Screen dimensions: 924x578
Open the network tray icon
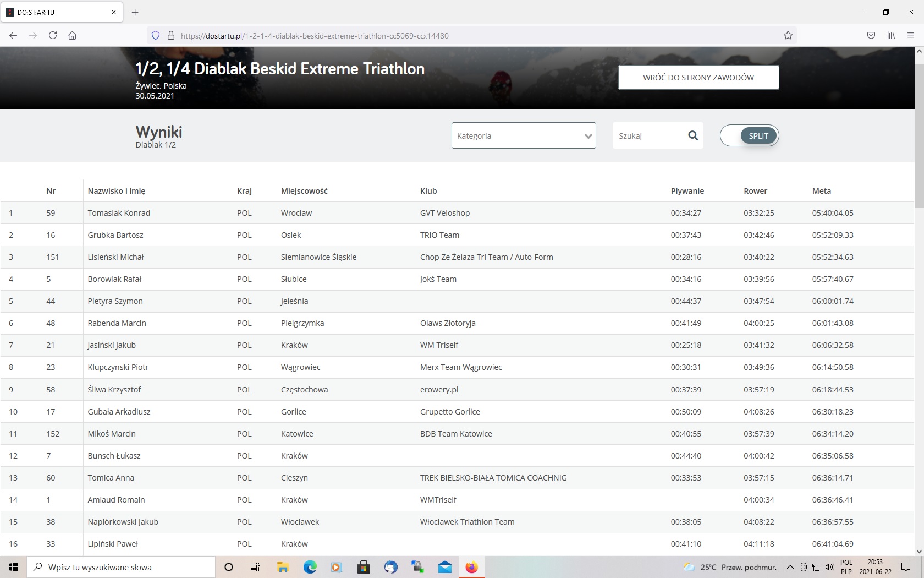click(817, 567)
